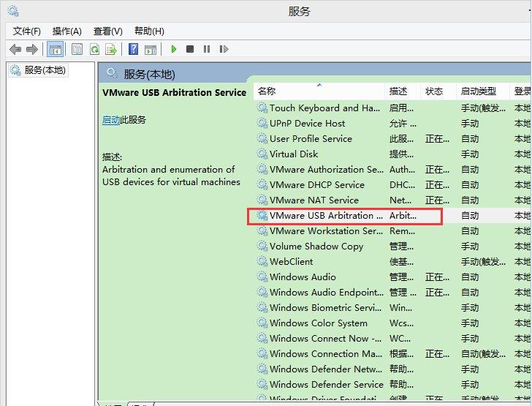Select 服务(本地) in the left tree pane
This screenshot has width=532, height=406.
tap(44, 70)
